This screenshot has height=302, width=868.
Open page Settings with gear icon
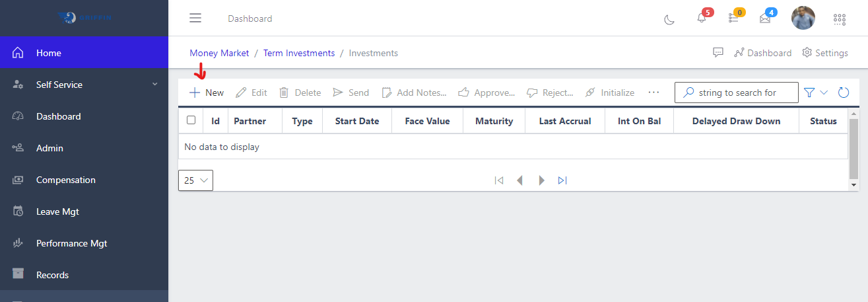[x=825, y=53]
